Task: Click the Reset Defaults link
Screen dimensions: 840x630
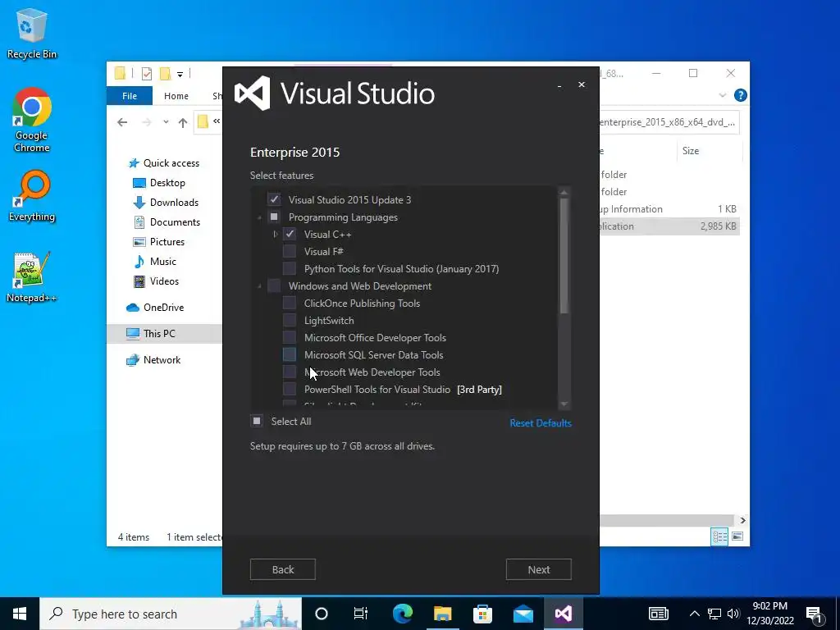Action: pos(541,423)
